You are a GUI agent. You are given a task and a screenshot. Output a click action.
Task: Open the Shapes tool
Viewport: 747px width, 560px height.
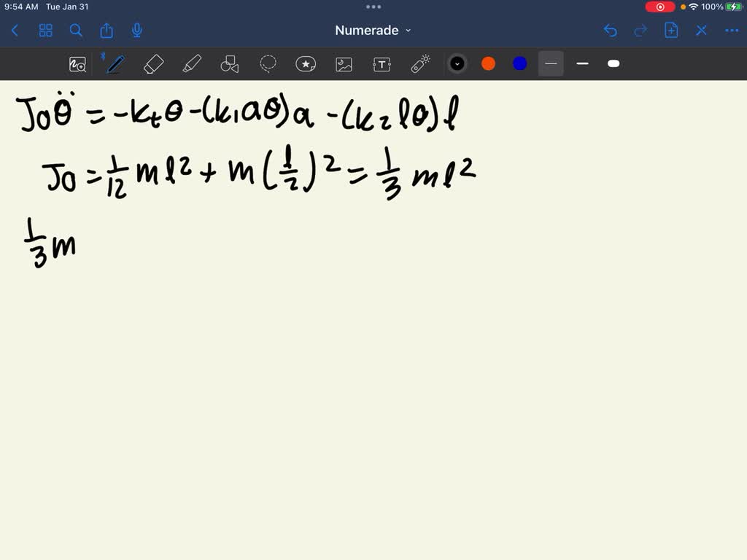[x=230, y=63]
